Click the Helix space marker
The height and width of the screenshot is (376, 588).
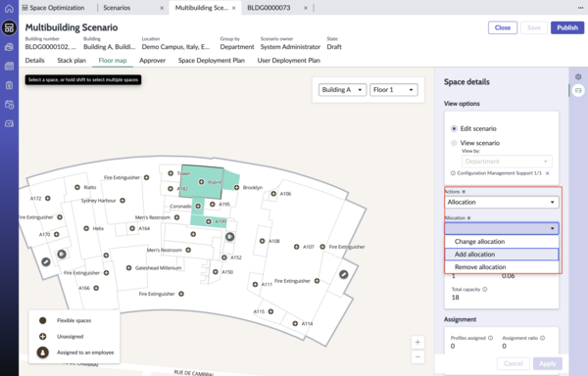click(x=86, y=228)
